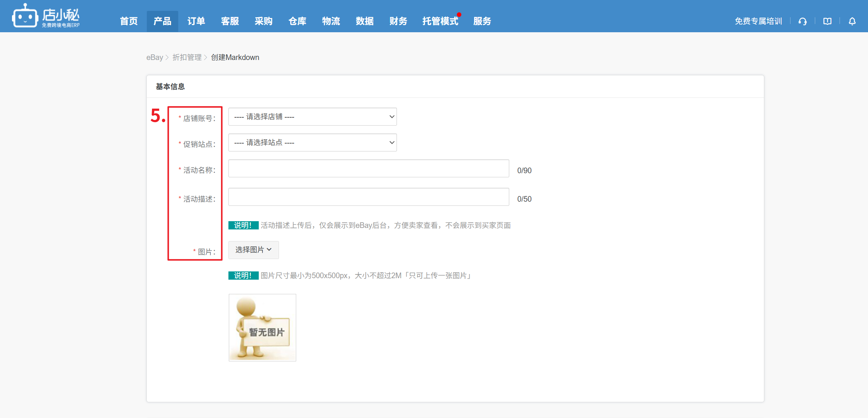Open the 首页 menu item
868x418 pixels.
tap(129, 21)
